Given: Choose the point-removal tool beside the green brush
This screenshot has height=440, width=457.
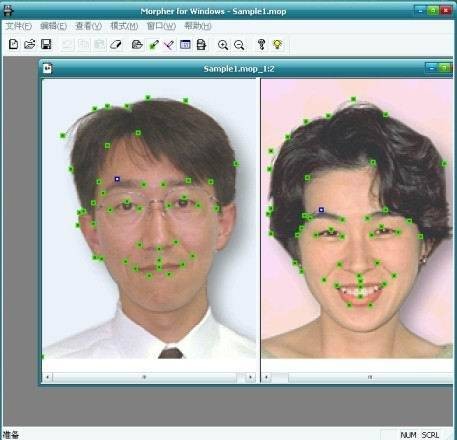Looking at the screenshot, I should coord(169,45).
